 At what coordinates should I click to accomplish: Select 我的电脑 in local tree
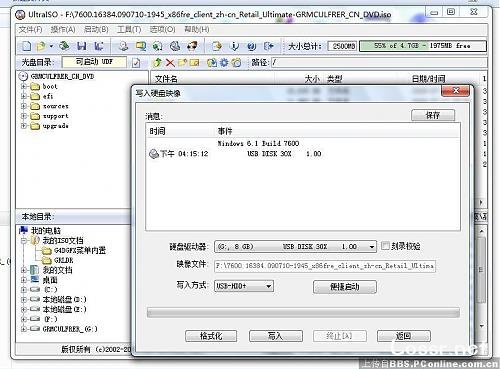46,231
